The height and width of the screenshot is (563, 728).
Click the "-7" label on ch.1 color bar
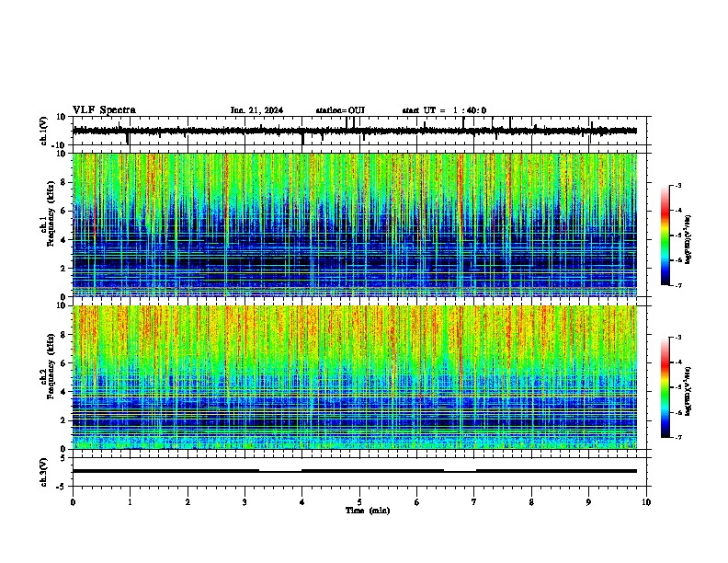[678, 285]
